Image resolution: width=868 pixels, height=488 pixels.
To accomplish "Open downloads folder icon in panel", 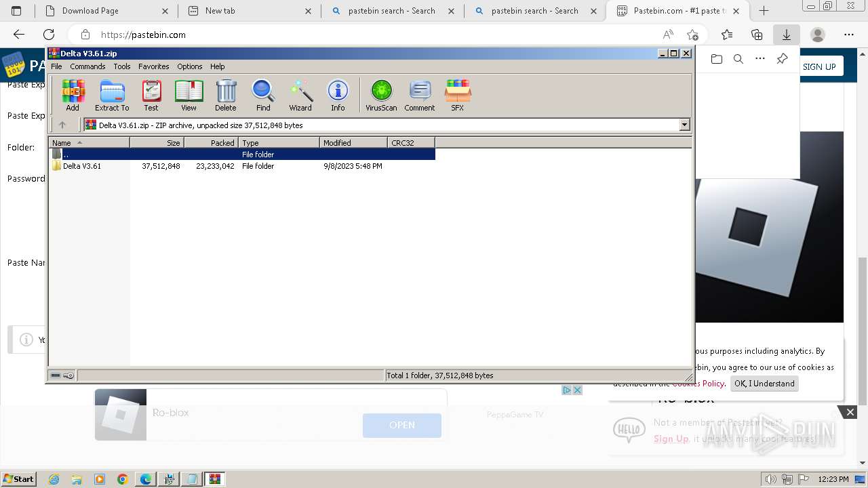I will [x=717, y=59].
